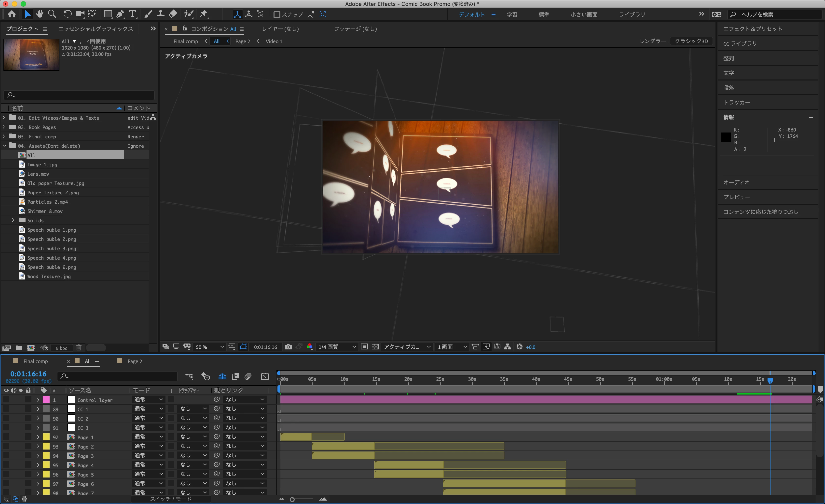825x504 pixels.
Task: Switch to the Final comp timeline tab
Action: pyautogui.click(x=36, y=361)
